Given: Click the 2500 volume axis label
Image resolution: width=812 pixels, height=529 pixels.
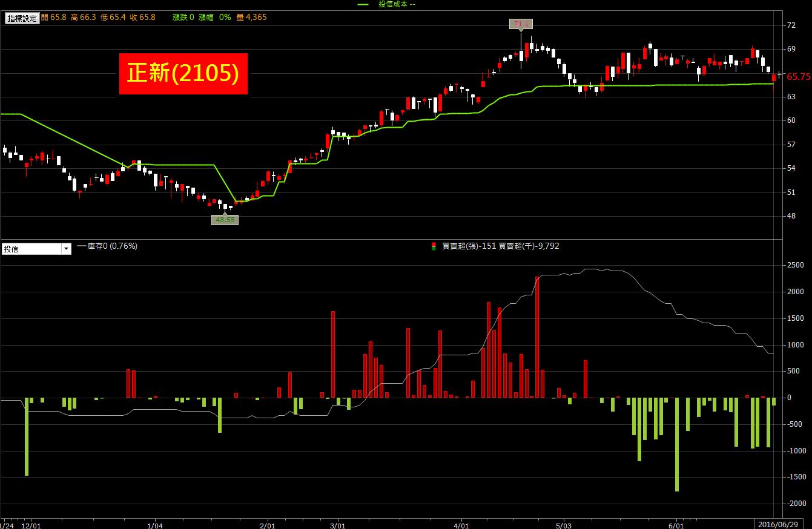Looking at the screenshot, I should [795, 265].
